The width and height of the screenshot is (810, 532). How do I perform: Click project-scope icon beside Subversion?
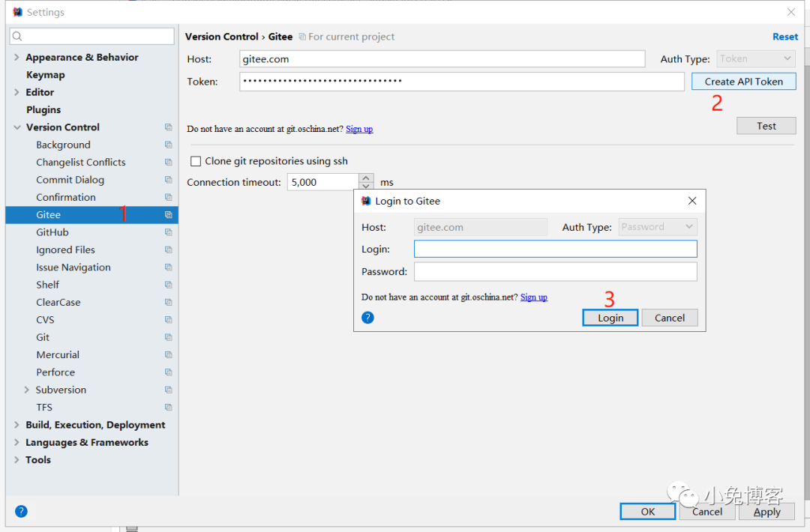click(169, 390)
